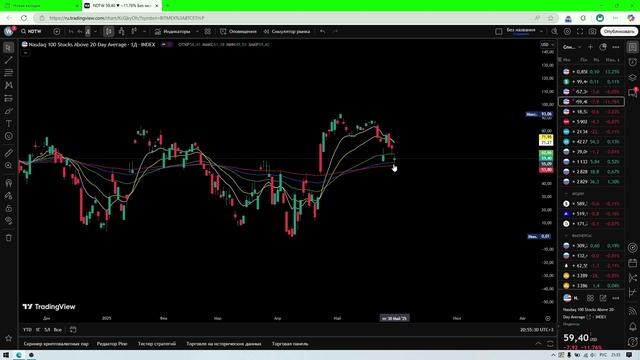Viewport: 640px width, 360px height.
Task: Select the Text annotation tool
Action: [8, 124]
